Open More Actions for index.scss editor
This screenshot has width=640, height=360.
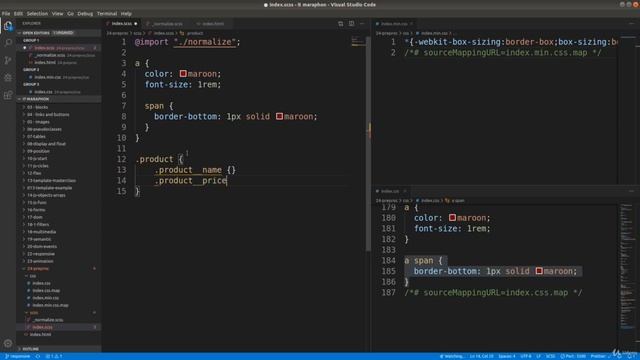(x=362, y=24)
